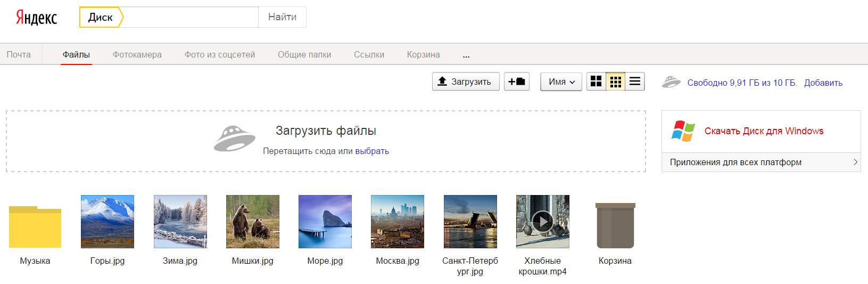Click the Загрузить upload button

(466, 82)
